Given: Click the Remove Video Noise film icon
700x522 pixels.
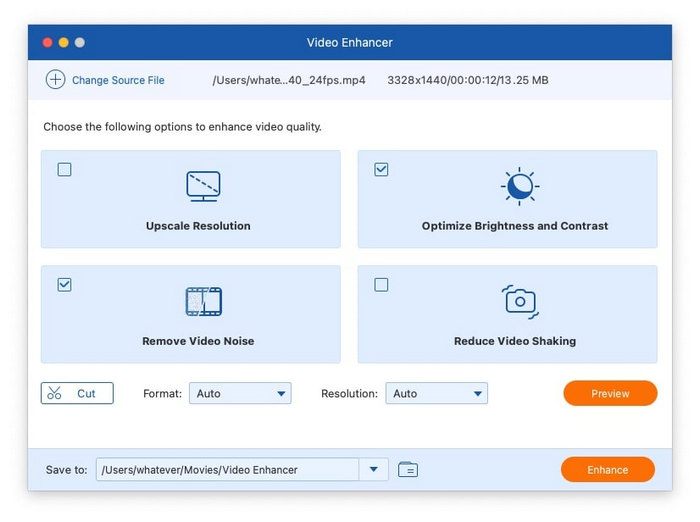Looking at the screenshot, I should pos(203,301).
